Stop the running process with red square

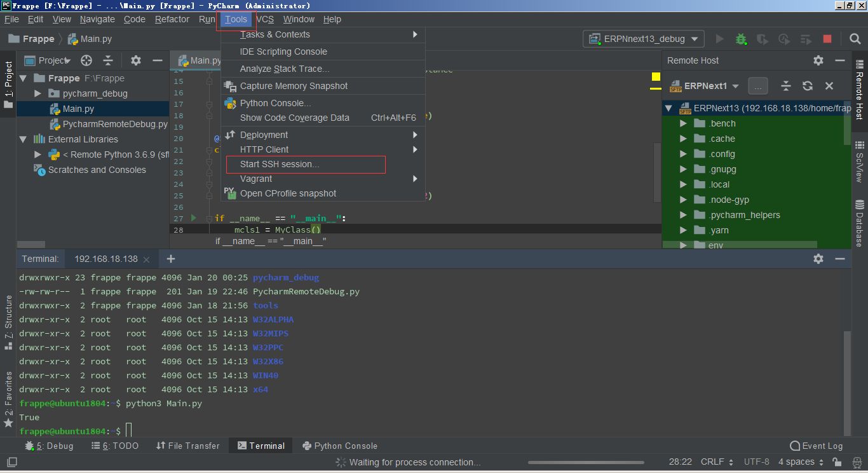click(827, 39)
